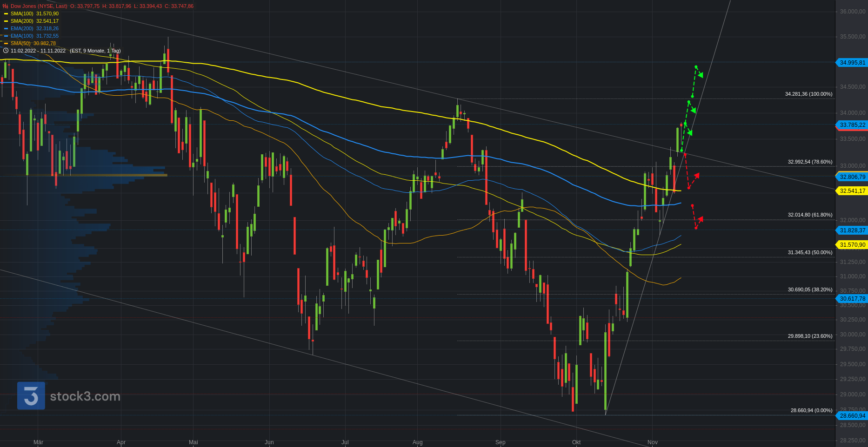Click the topmost green projection arrowhead

tap(700, 75)
